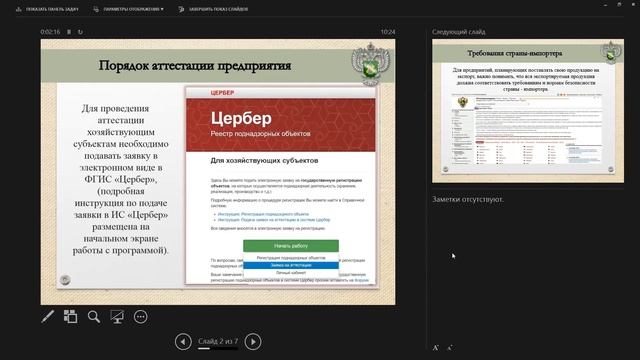Click the show taskbar icon
Image resolution: width=640 pixels, height=360 pixels.
[x=19, y=9]
